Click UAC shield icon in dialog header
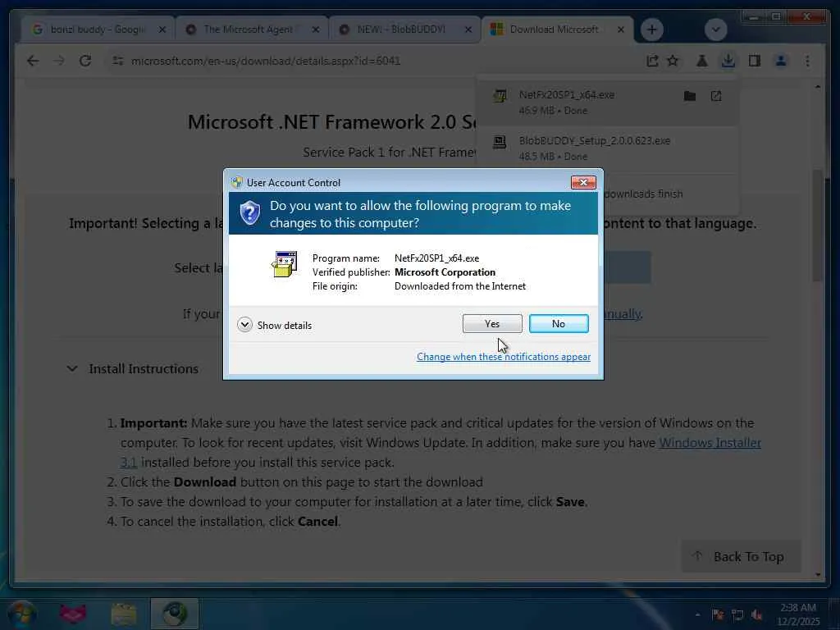 [249, 213]
